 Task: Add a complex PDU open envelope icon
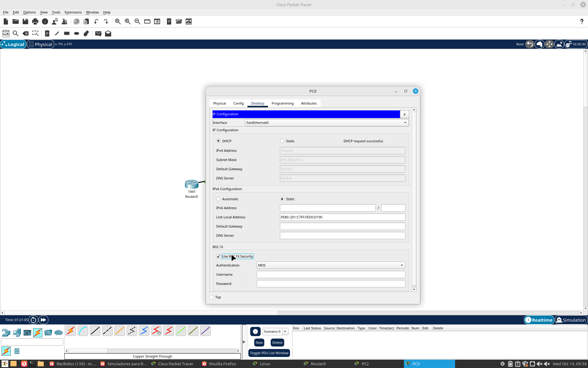108,33
